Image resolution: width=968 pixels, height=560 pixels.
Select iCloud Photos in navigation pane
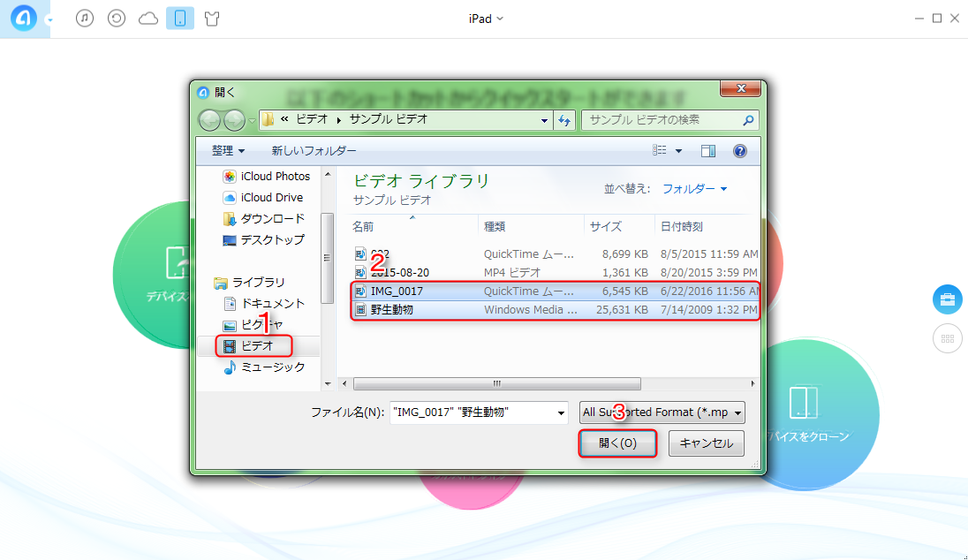[267, 176]
